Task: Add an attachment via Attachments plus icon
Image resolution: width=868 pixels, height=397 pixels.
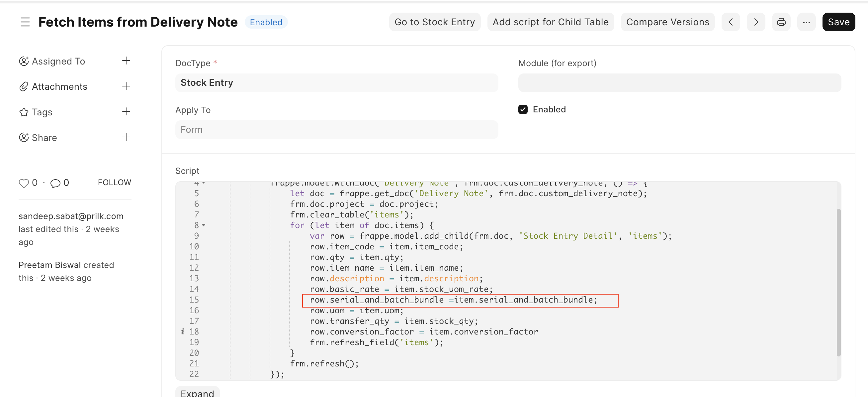Action: (126, 86)
